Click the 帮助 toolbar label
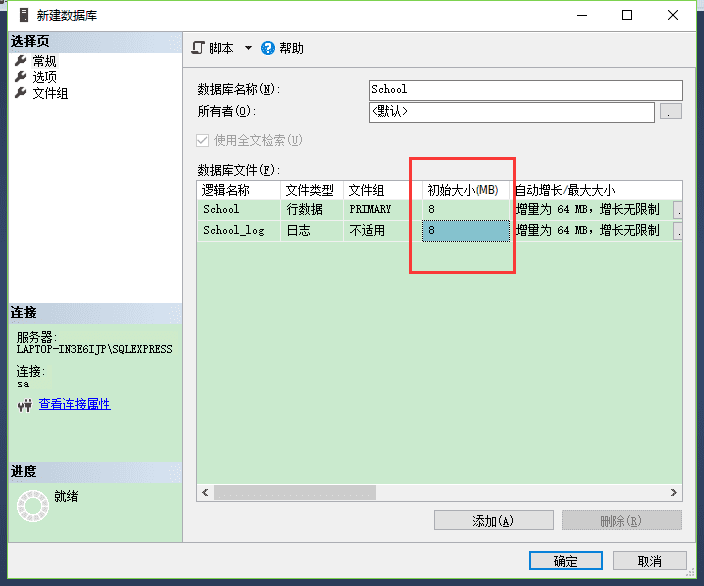Image resolution: width=704 pixels, height=586 pixels. click(x=291, y=48)
